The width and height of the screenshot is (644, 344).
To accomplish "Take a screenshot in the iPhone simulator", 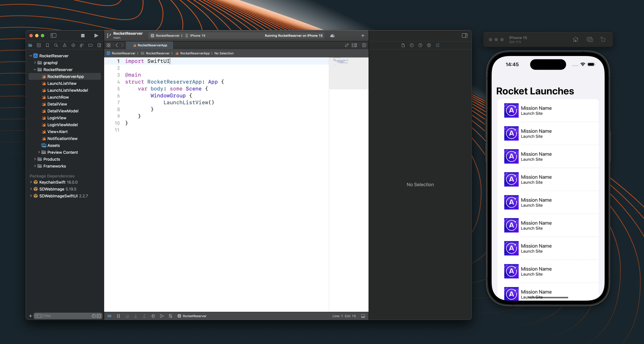I will pyautogui.click(x=590, y=40).
